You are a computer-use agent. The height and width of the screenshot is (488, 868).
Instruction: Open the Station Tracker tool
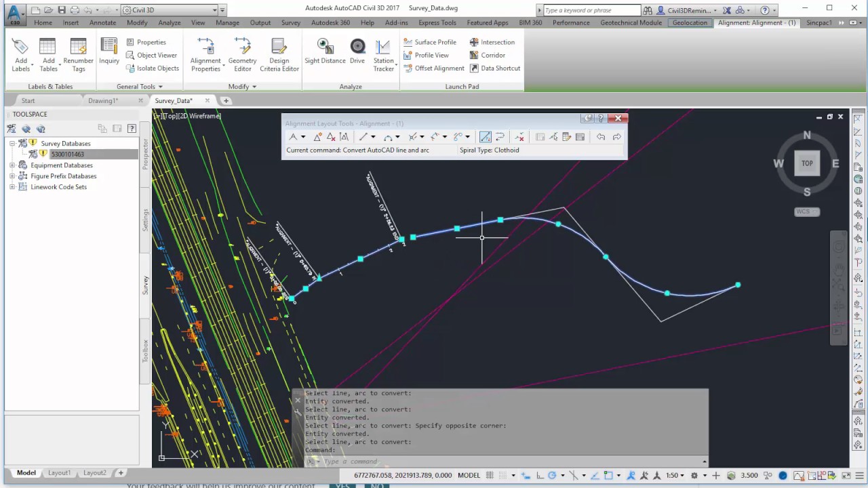[x=383, y=55]
